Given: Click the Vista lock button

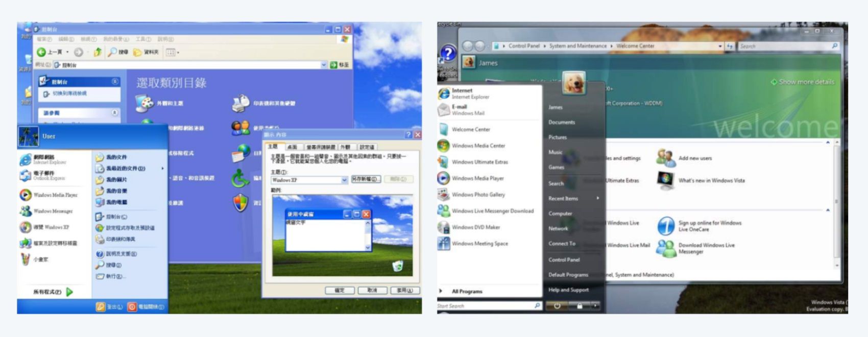Looking at the screenshot, I should pos(580,306).
